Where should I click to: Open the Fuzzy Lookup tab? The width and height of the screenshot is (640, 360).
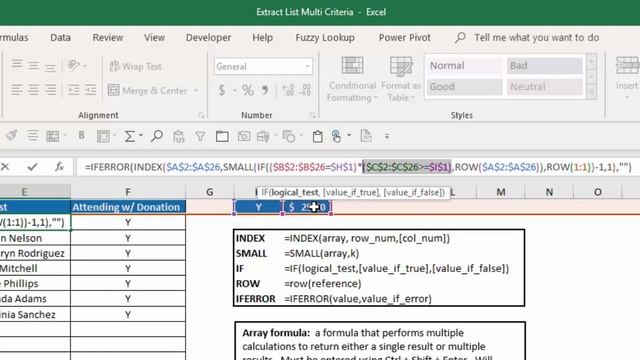click(x=325, y=38)
